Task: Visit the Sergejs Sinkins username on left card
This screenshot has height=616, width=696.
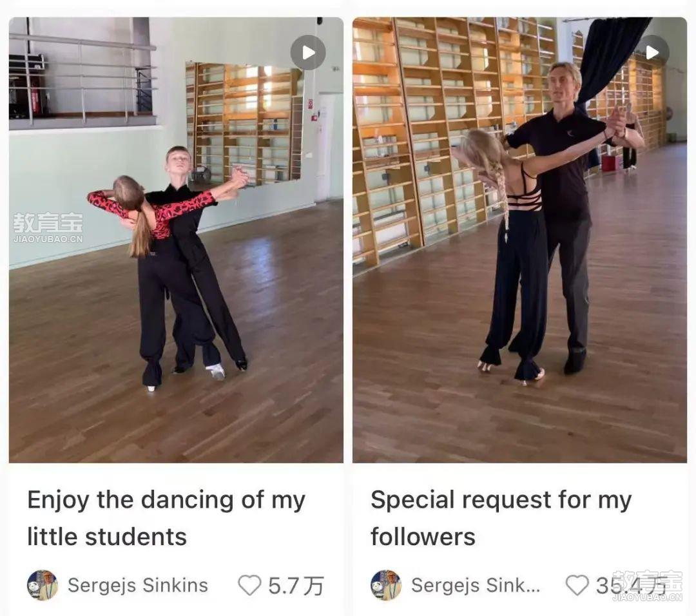Action: tap(138, 585)
